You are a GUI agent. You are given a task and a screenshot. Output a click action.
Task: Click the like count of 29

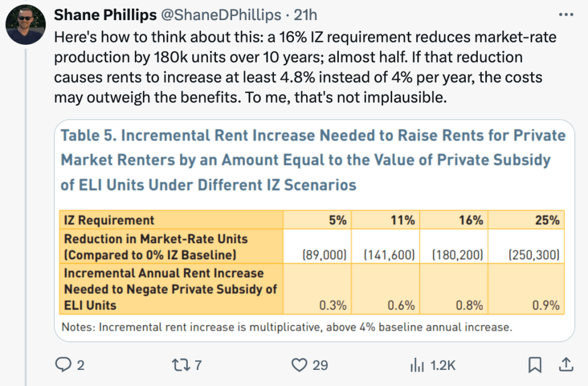point(320,365)
